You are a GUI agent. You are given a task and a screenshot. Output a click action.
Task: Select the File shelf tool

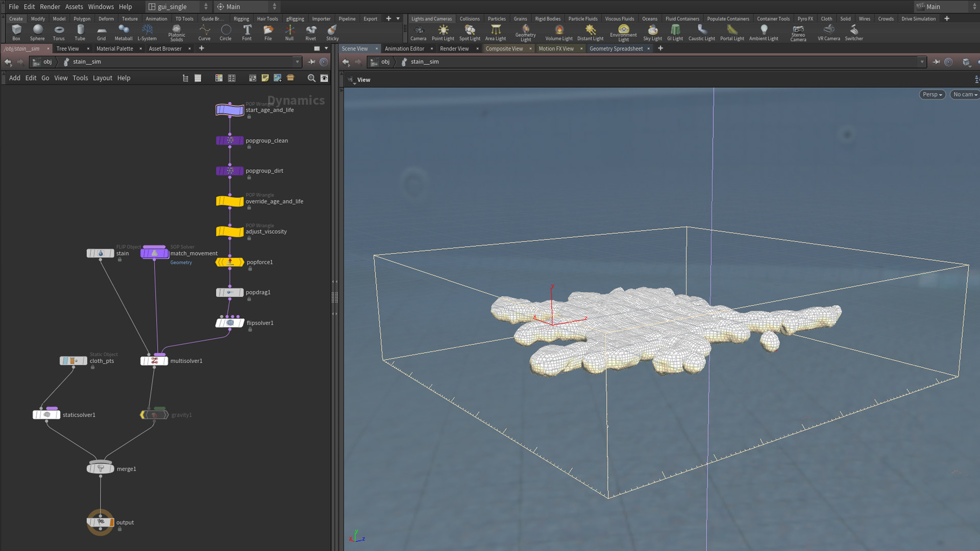coord(268,33)
